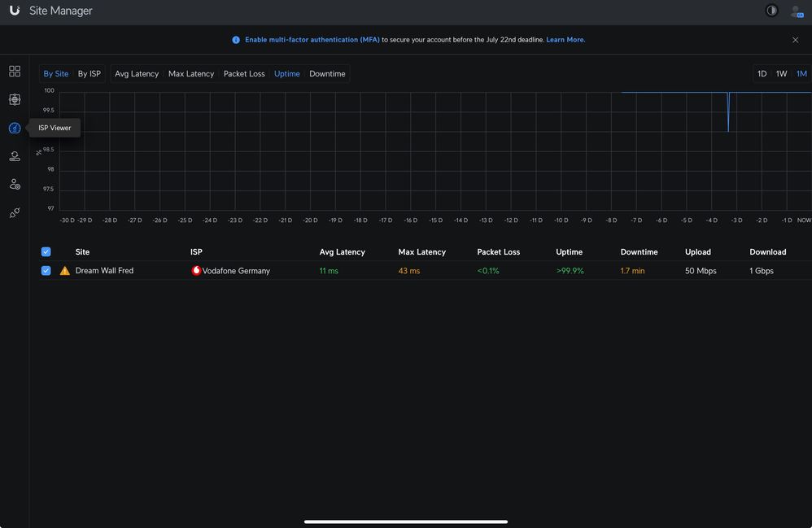Image resolution: width=812 pixels, height=528 pixels.
Task: Open the dashboard grid icon in sidebar
Action: [15, 72]
